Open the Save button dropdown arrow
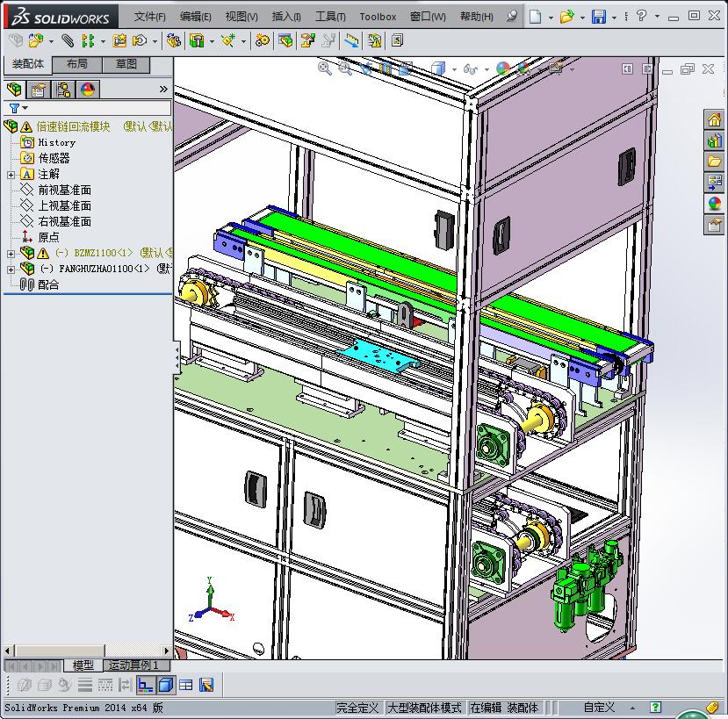The height and width of the screenshot is (719, 728). pyautogui.click(x=614, y=18)
